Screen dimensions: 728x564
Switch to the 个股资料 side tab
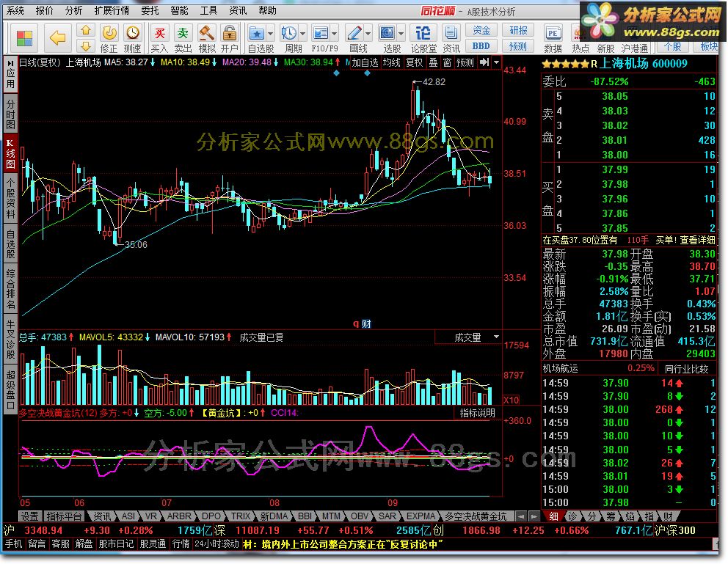point(10,197)
